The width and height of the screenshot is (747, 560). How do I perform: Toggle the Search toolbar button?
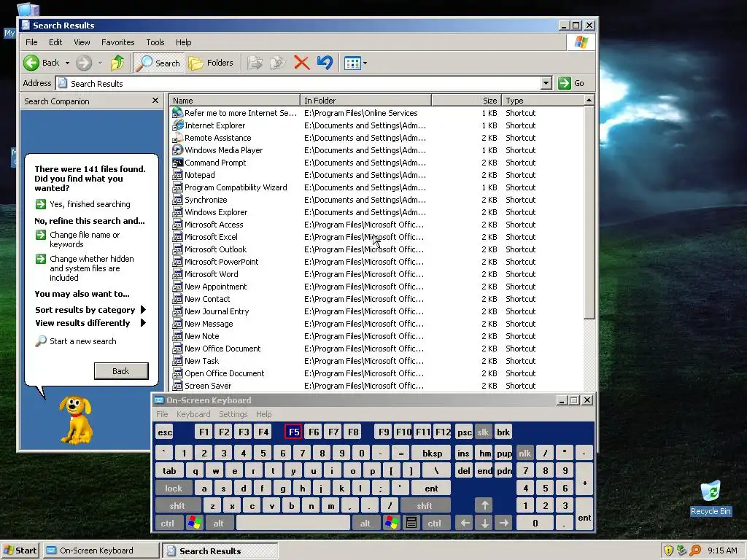click(158, 63)
